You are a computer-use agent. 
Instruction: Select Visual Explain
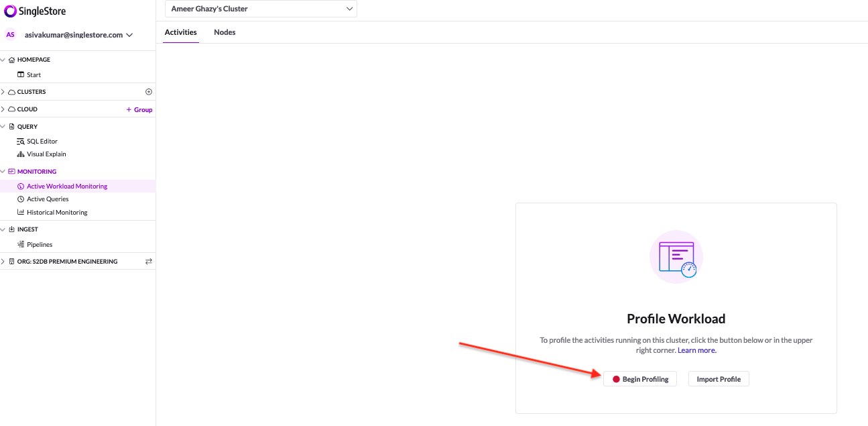pos(47,154)
